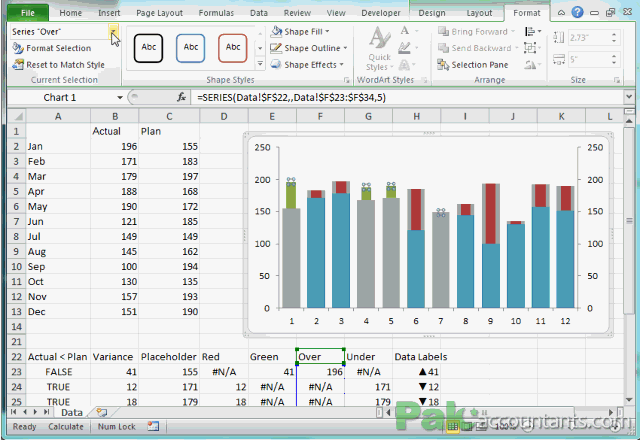Select row 5 header
Viewport: 640px width, 440px height.
[16, 191]
